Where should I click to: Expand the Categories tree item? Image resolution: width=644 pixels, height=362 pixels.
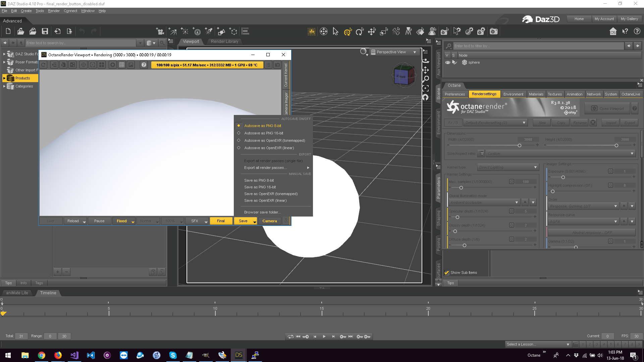[4, 86]
